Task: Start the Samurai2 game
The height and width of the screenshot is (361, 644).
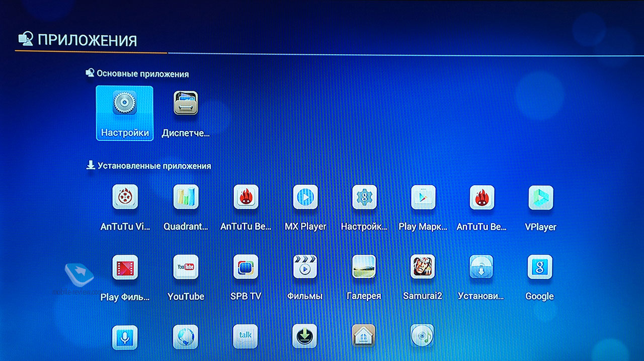Action: point(423,277)
